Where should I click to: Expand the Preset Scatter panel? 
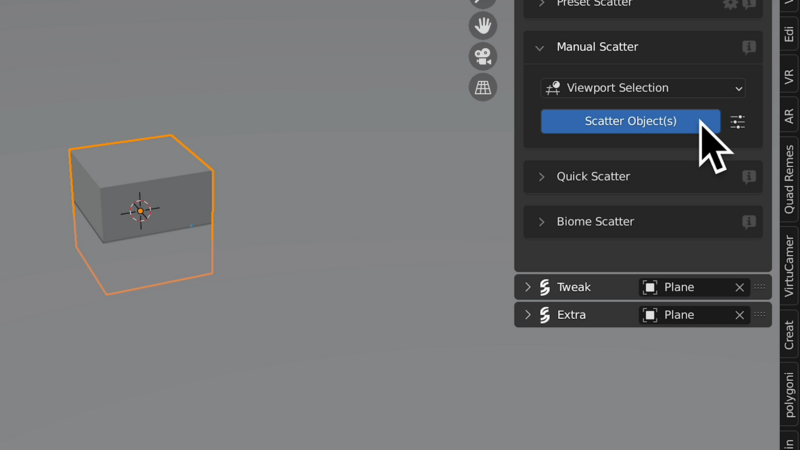coord(541,4)
